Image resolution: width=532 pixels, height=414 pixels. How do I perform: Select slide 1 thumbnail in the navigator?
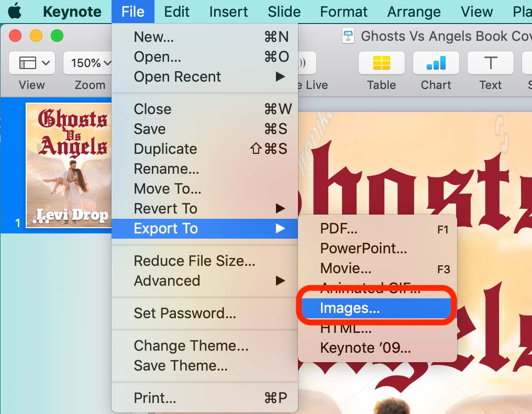(x=69, y=165)
